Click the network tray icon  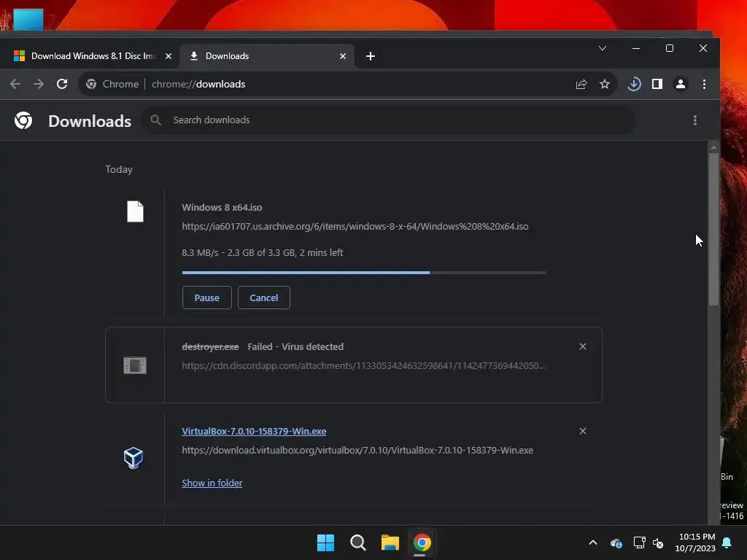[639, 542]
